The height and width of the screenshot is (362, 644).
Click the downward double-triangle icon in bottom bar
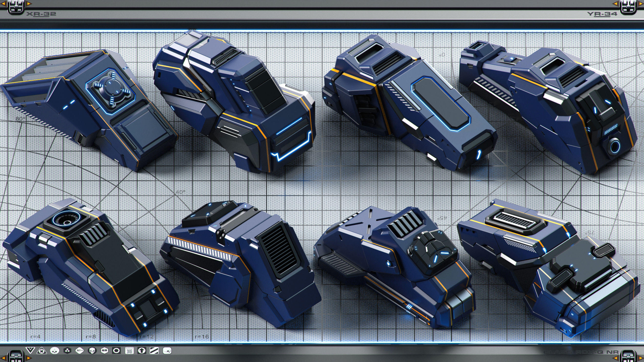tap(30, 350)
